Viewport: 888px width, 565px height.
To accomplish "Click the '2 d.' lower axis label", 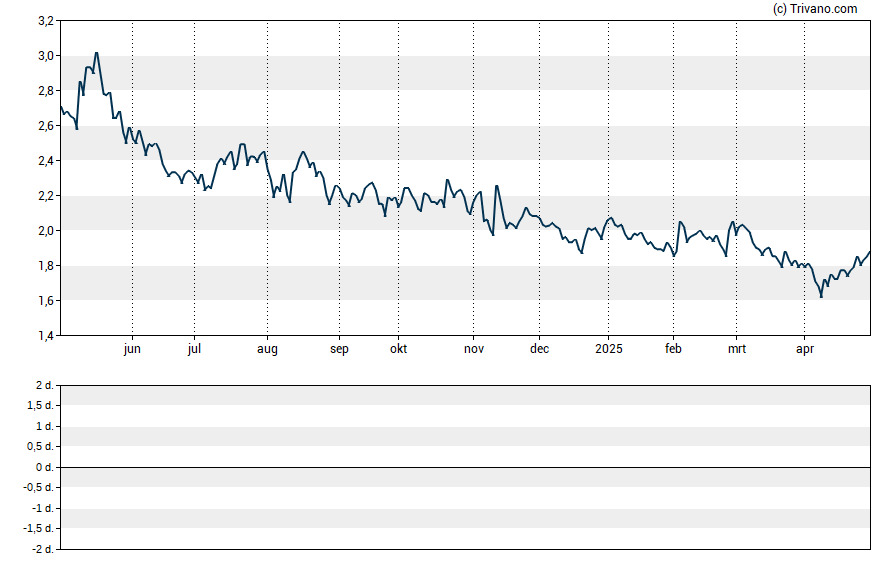I will pyautogui.click(x=45, y=386).
